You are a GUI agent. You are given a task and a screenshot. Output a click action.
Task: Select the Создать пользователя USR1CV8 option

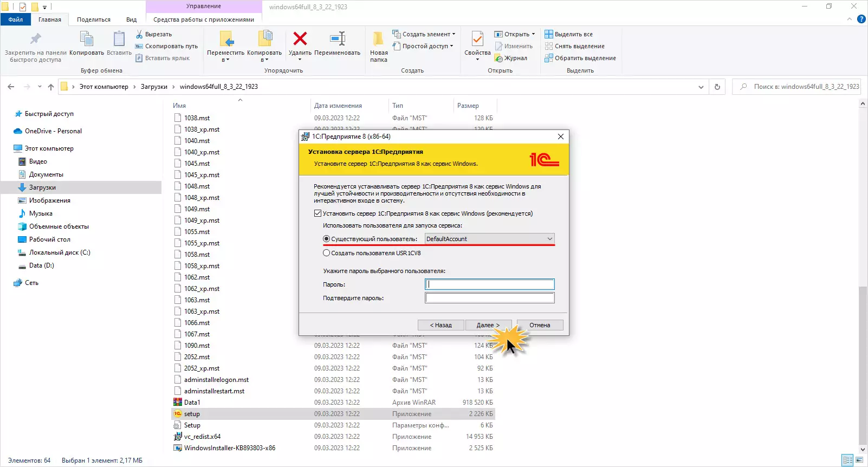326,253
